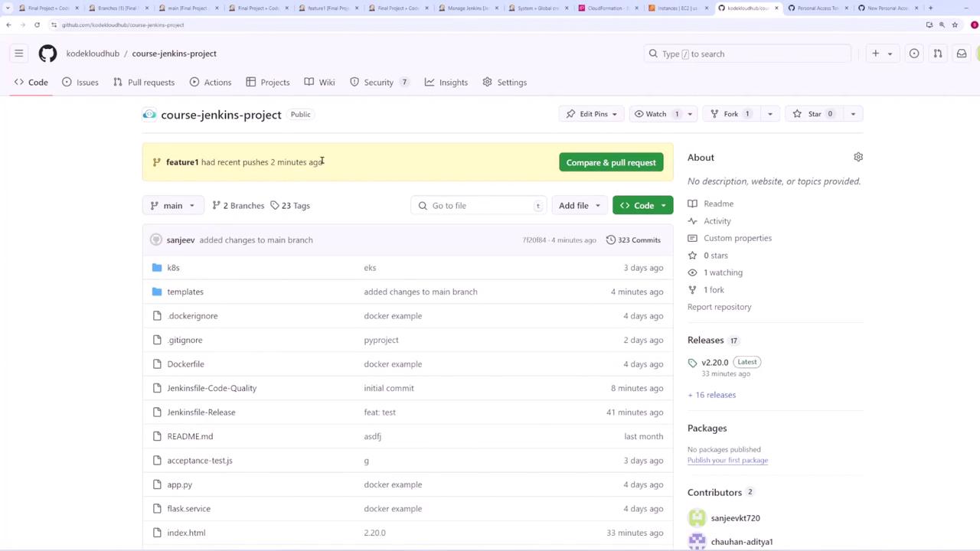
Task: Click the commit author avatar next to sanjeev
Action: [x=156, y=240]
